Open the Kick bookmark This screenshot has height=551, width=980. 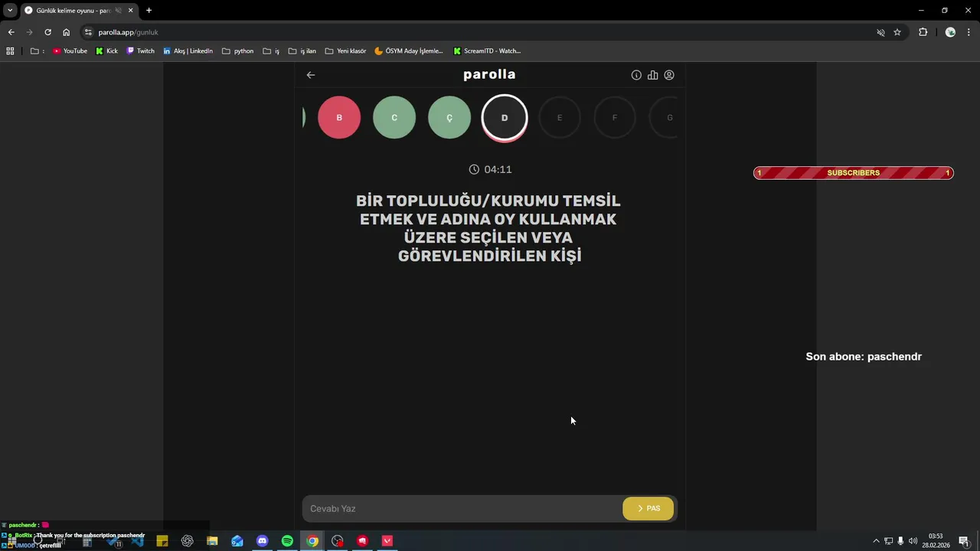pos(106,51)
